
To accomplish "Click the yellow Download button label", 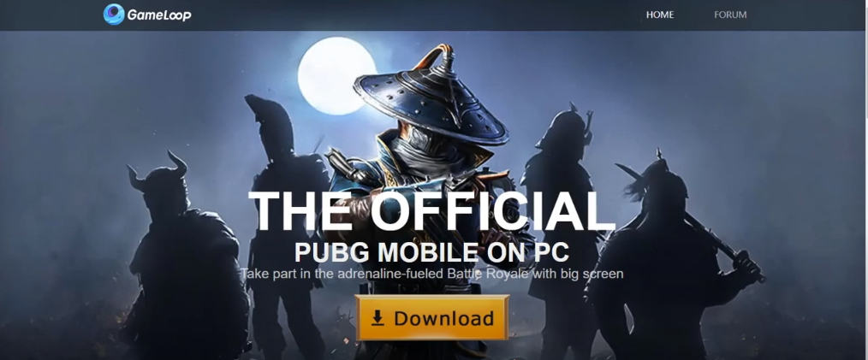I will tap(444, 318).
